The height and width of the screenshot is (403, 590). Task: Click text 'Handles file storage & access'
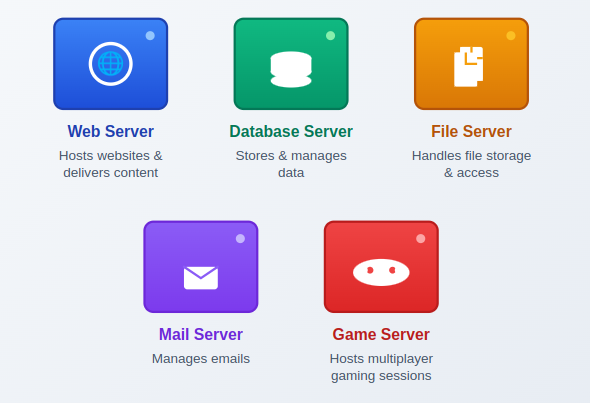pyautogui.click(x=471, y=164)
